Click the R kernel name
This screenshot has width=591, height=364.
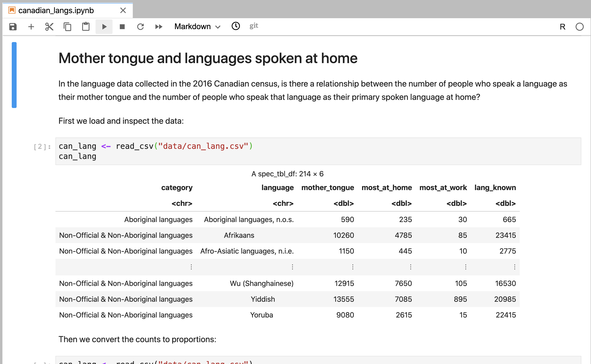(x=562, y=27)
